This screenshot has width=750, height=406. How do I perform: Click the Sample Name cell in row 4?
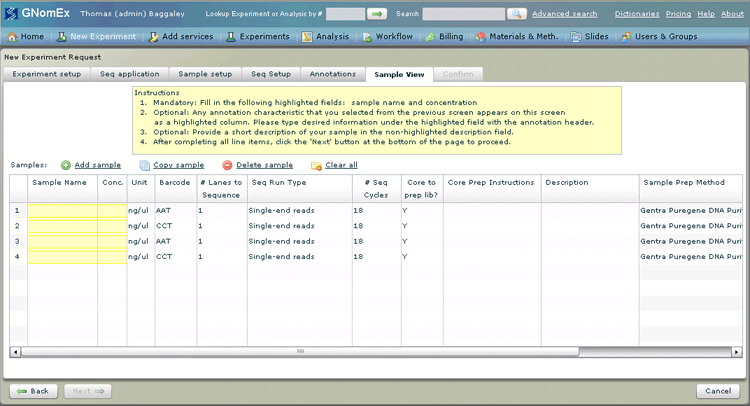coord(63,257)
